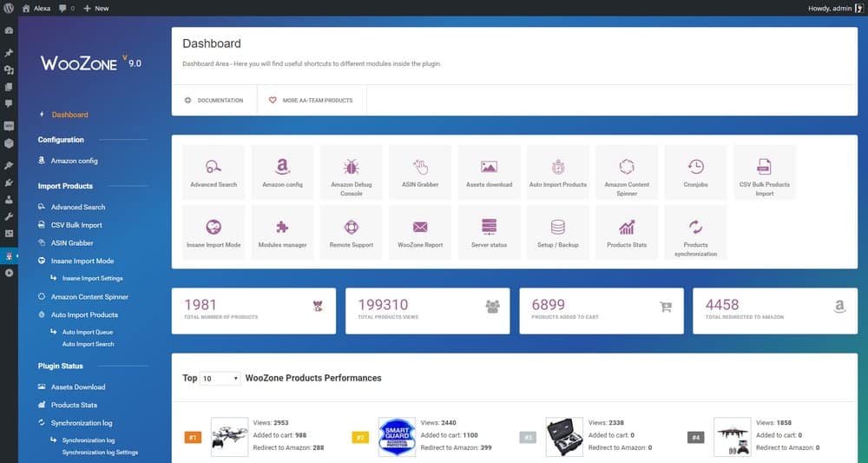This screenshot has height=463, width=868.
Task: Click the Server status icon
Action: click(489, 228)
